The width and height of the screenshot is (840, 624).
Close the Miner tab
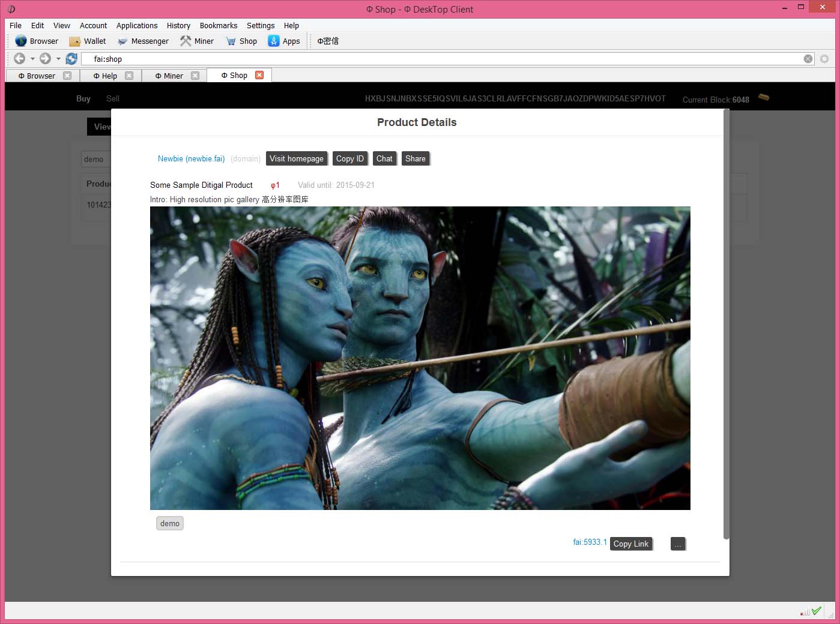click(x=195, y=76)
